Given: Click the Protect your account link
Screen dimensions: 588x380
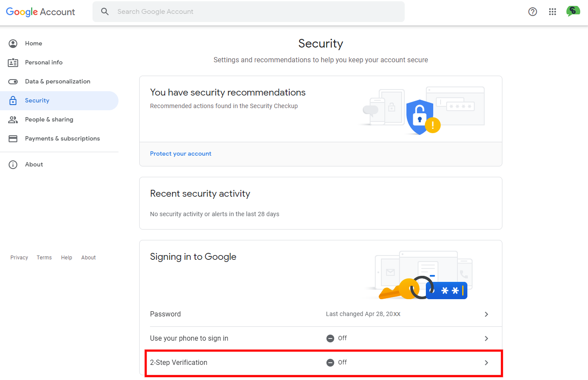Looking at the screenshot, I should [x=181, y=153].
